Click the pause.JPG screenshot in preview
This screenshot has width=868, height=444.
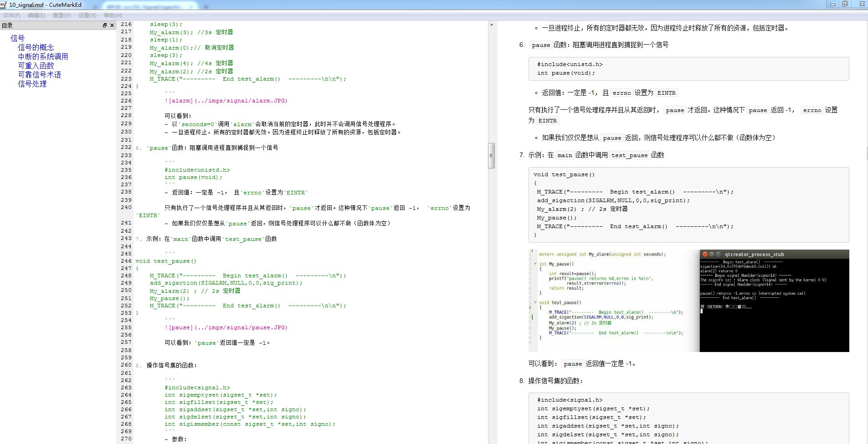pyautogui.click(x=688, y=301)
